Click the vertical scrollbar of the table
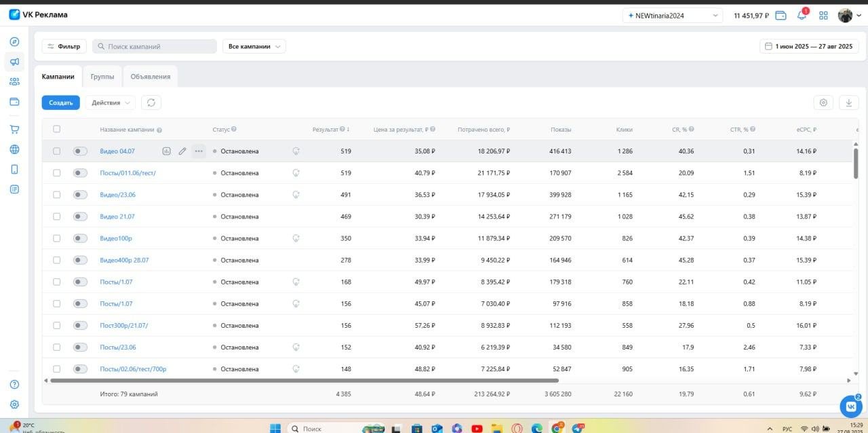868x433 pixels. (856, 163)
